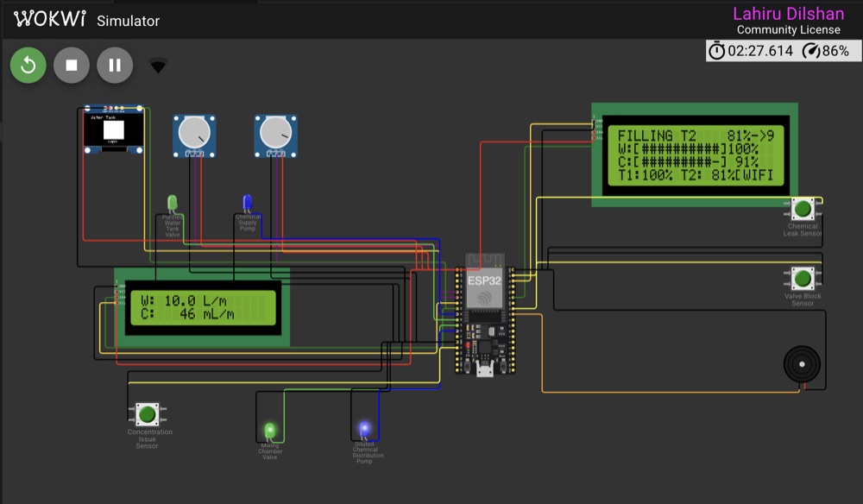Click the Simulator title text

tap(129, 21)
